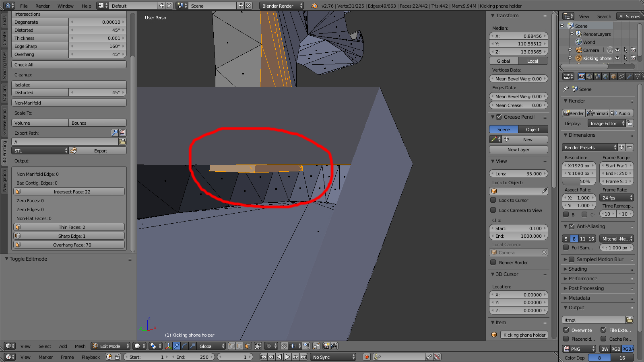Click the eyedropper in Lock to Object field
The width and height of the screenshot is (644, 362).
(x=544, y=191)
